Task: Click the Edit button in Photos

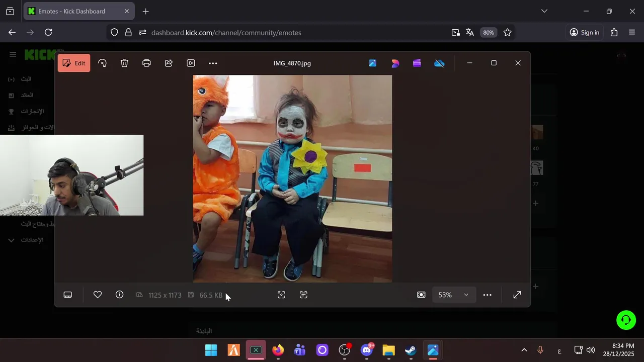Action: (74, 63)
